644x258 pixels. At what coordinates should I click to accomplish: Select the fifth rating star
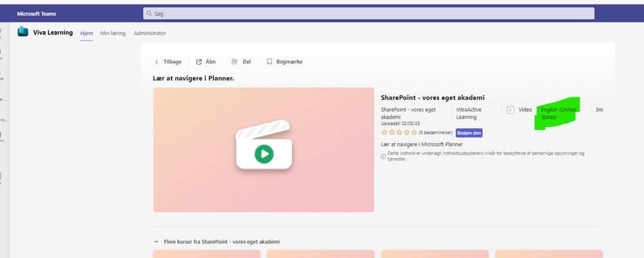pos(414,133)
